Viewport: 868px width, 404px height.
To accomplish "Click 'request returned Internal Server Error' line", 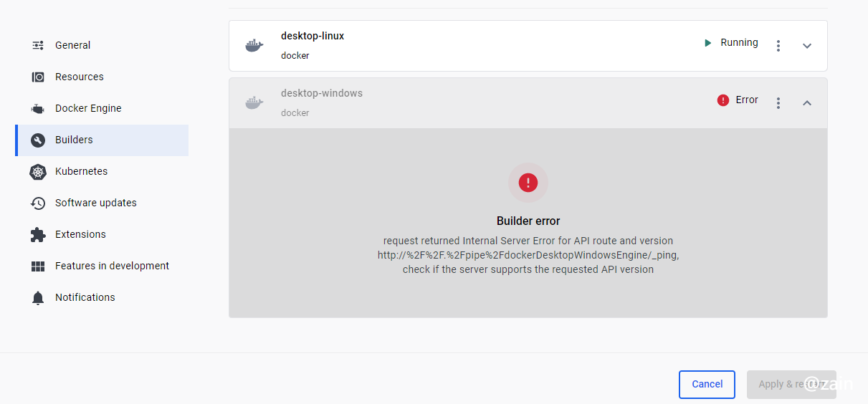I will [x=528, y=241].
